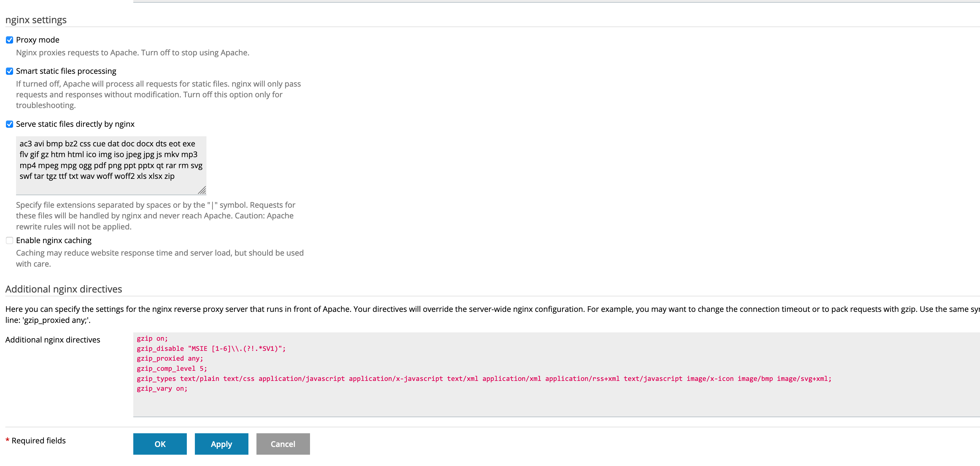Click the 'Additional nginx directives' field label

pos(53,340)
